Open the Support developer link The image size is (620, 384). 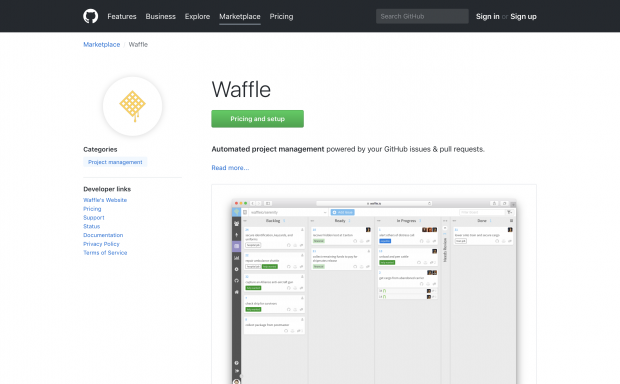(94, 218)
